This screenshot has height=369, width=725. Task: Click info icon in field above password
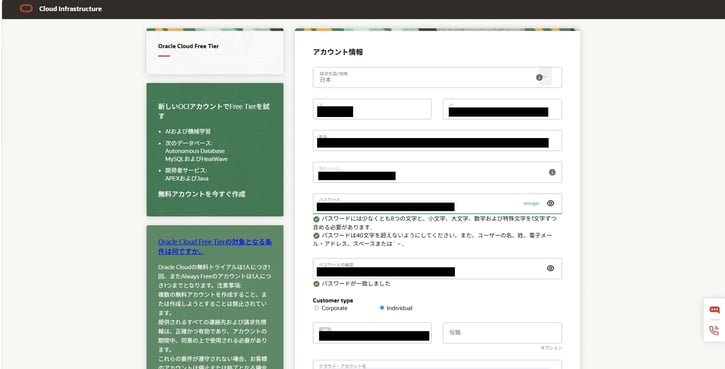click(x=552, y=172)
